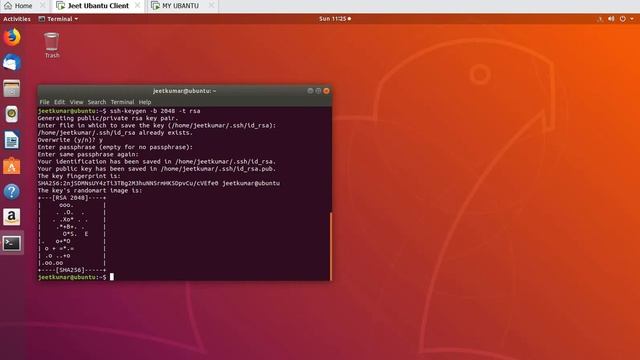The image size is (640, 360).
Task: Click 'Your public key has been saved' line
Action: pyautogui.click(x=157, y=169)
